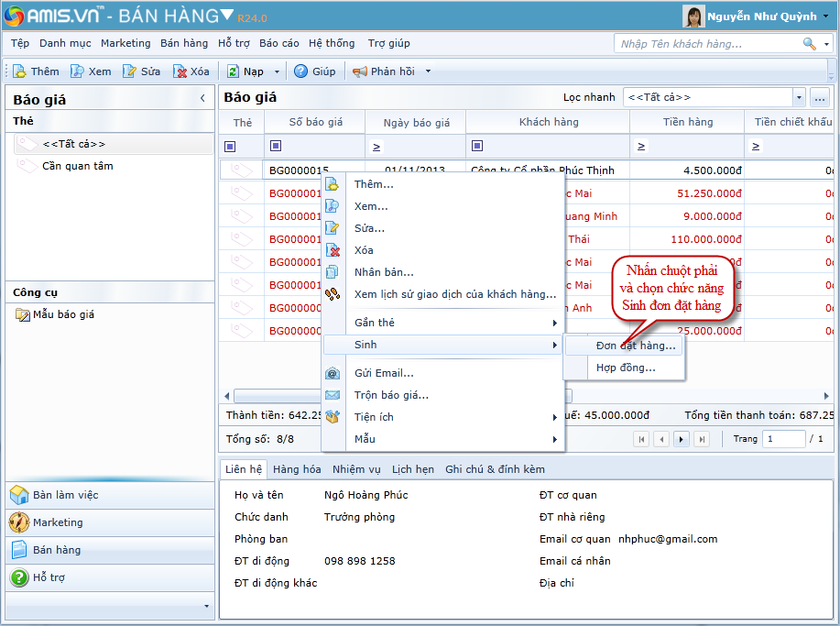Click the Giúp help icon

tap(300, 71)
